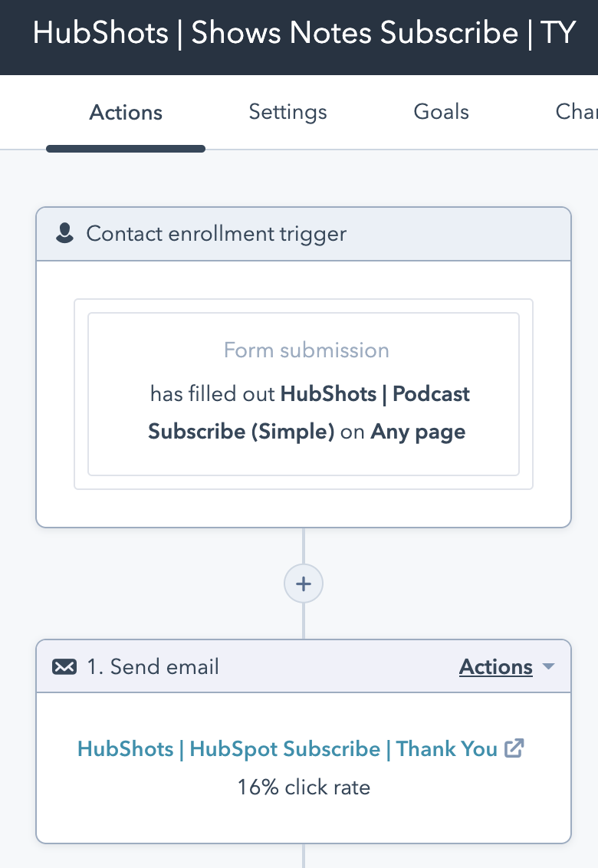Click the envelope icon beside Send email
The height and width of the screenshot is (868, 598).
click(64, 667)
